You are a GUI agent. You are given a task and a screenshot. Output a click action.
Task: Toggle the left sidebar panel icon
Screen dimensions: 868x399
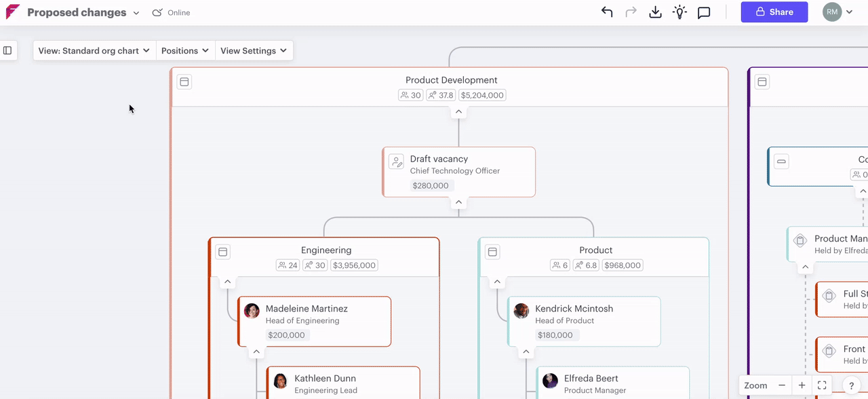7,50
